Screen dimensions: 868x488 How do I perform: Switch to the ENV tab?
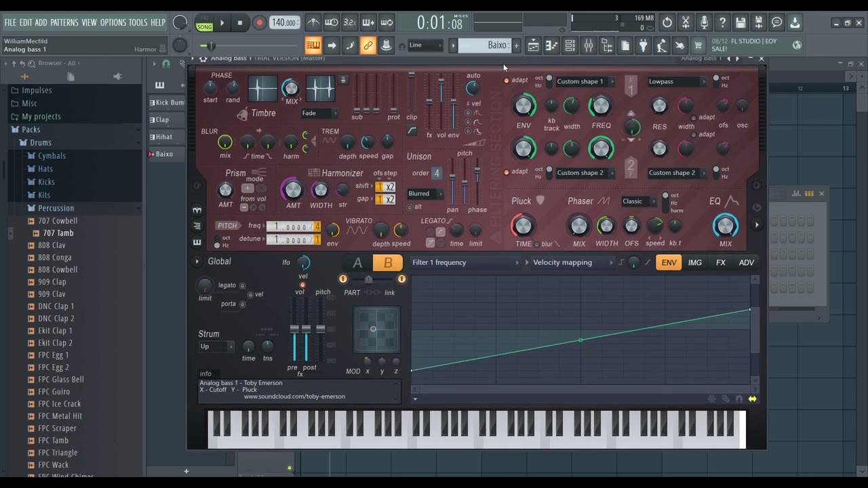click(669, 262)
